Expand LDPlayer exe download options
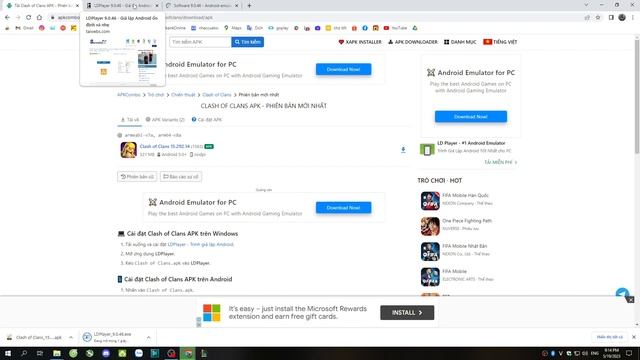Screen dimensions: 640x360 click(148, 338)
